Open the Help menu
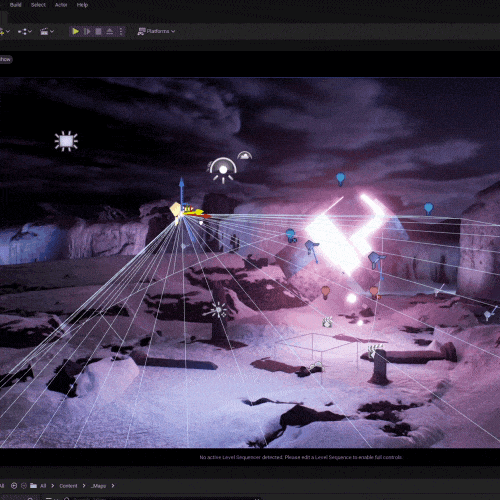Image resolution: width=500 pixels, height=500 pixels. [x=82, y=5]
